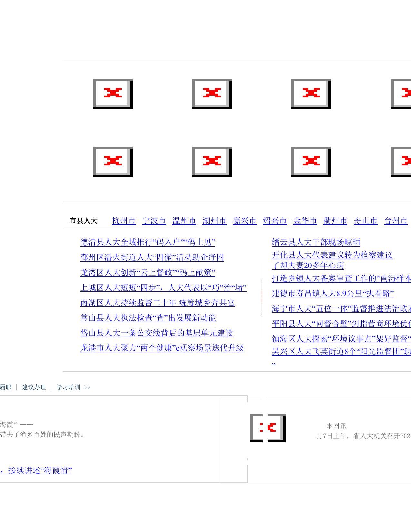411x532 pixels.
Task: Click second broken image in top row
Action: click(212, 94)
